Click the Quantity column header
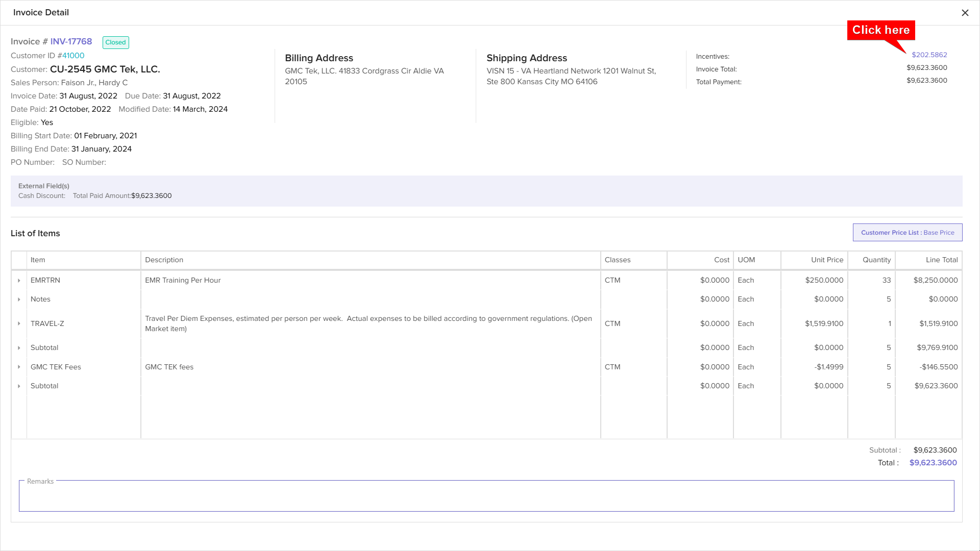 coord(876,260)
